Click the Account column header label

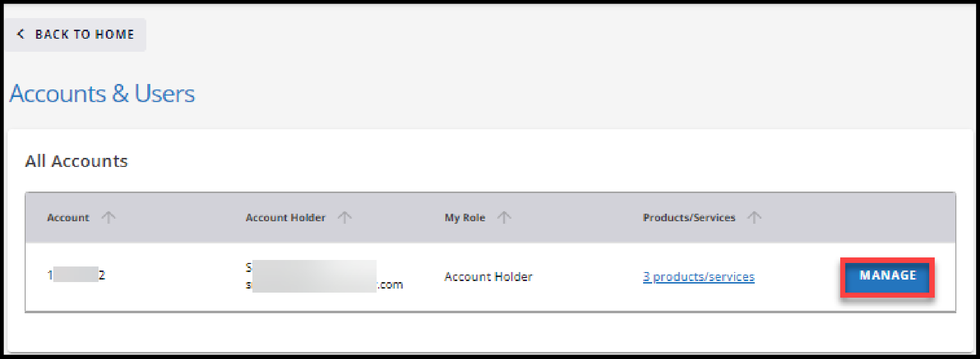(68, 218)
